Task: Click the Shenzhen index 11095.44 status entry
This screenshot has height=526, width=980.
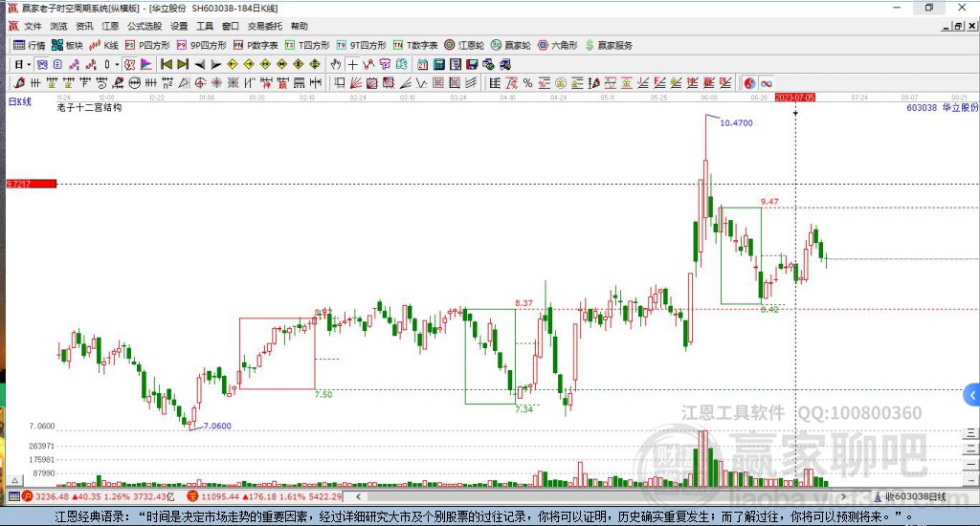Action: 264,496
